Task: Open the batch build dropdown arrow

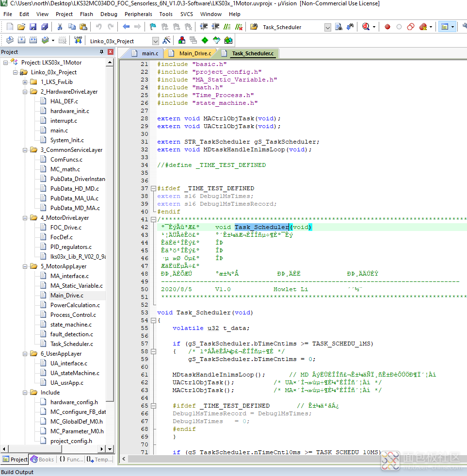Action: [53, 40]
